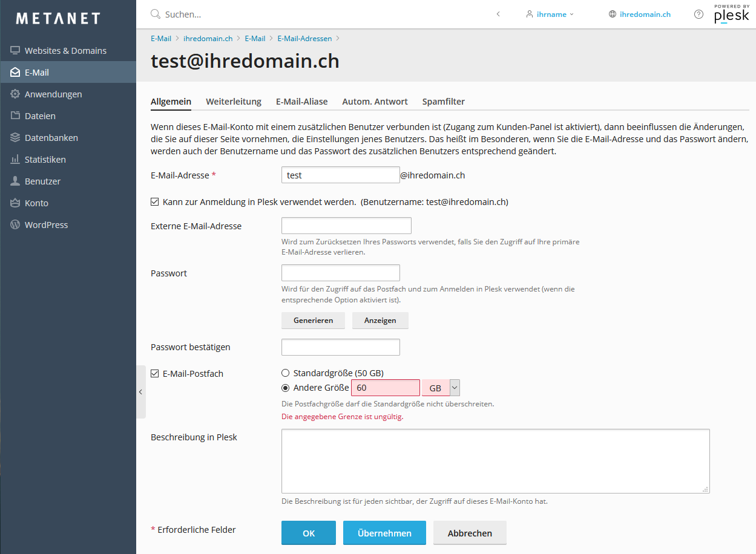Open the Spamfilter tab

click(x=443, y=102)
